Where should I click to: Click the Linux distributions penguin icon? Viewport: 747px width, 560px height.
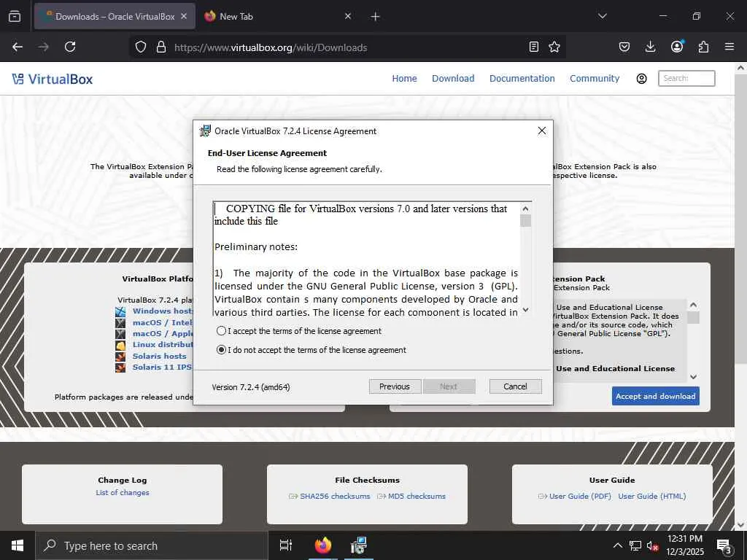click(120, 346)
